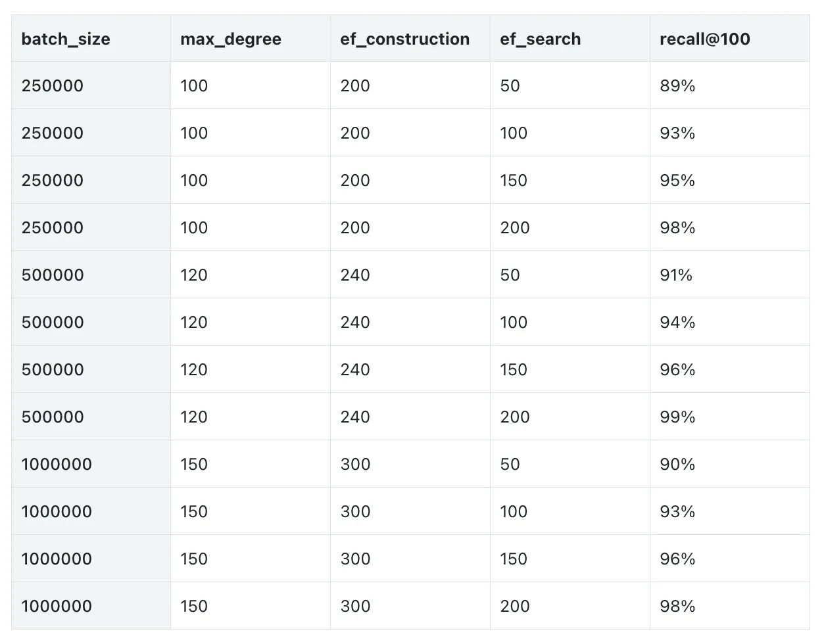The width and height of the screenshot is (826, 644).
Task: Click the first 250000 batch_size cell
Action: [53, 86]
